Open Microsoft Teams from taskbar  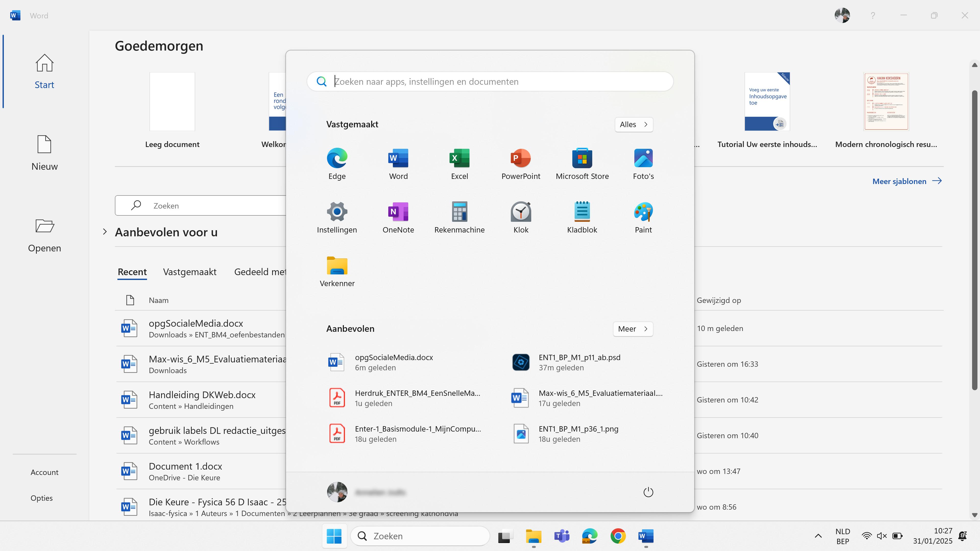tap(562, 536)
